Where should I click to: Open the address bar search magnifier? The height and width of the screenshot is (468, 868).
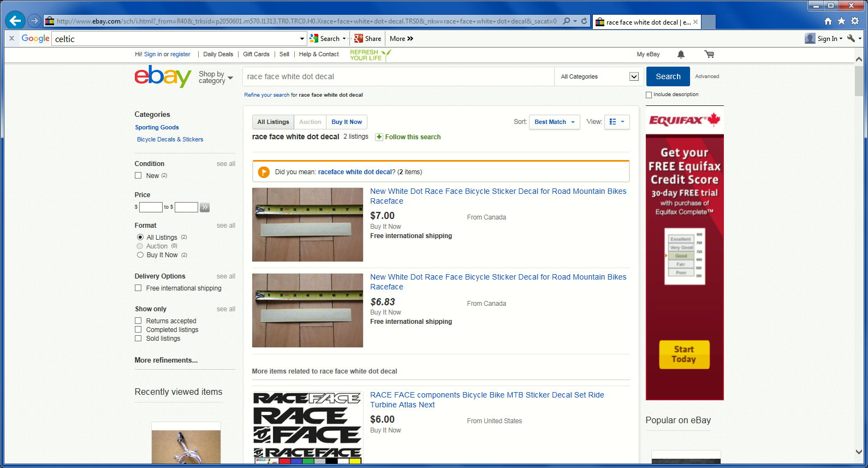click(566, 21)
